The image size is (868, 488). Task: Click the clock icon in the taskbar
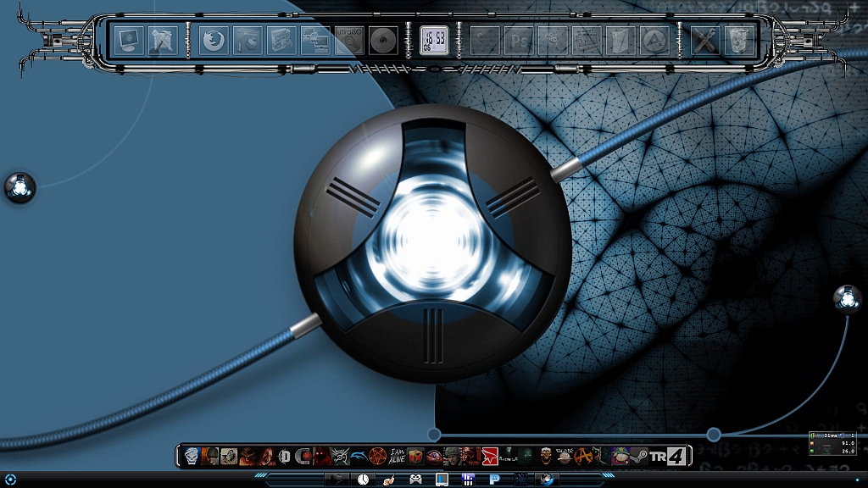(361, 480)
